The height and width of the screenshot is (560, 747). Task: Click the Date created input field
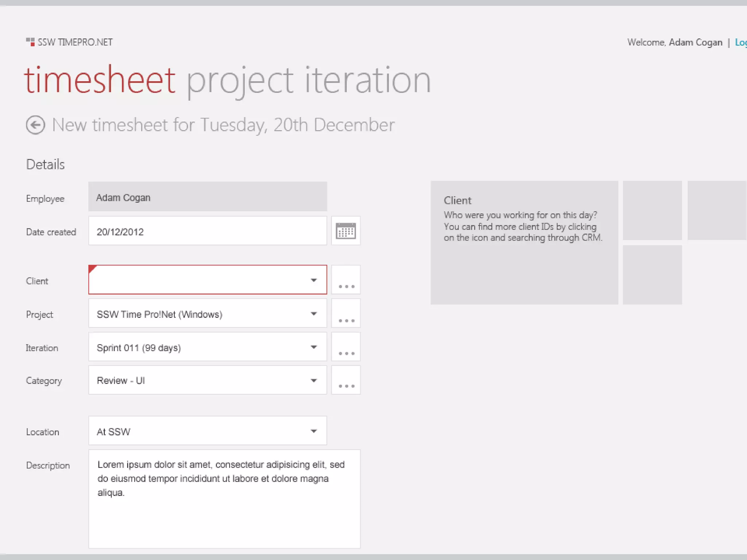207,231
